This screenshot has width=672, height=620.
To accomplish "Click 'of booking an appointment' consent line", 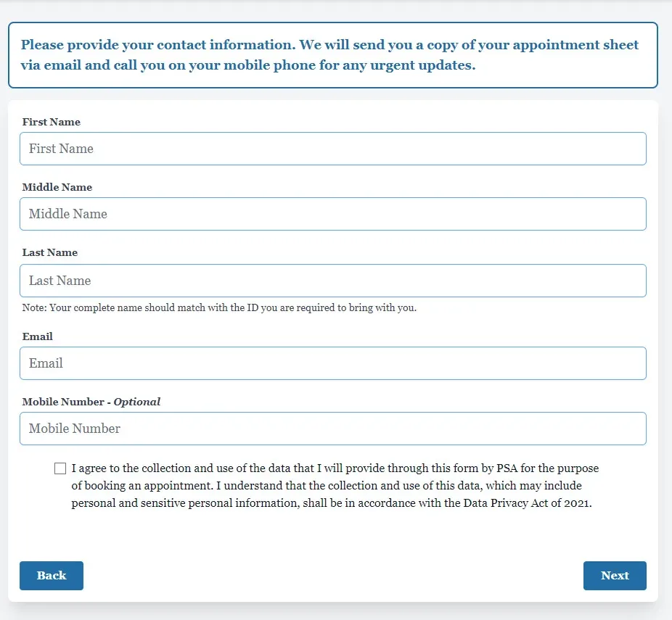I will (142, 486).
